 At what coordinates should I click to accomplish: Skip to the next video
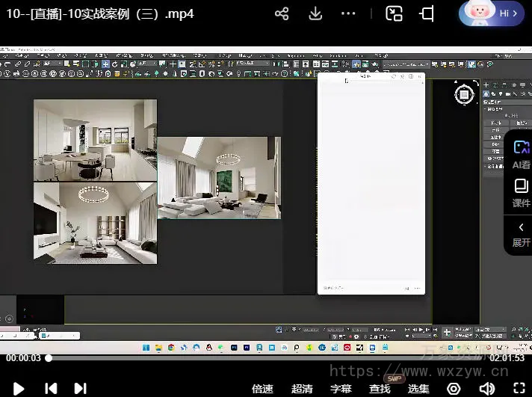pos(80,388)
